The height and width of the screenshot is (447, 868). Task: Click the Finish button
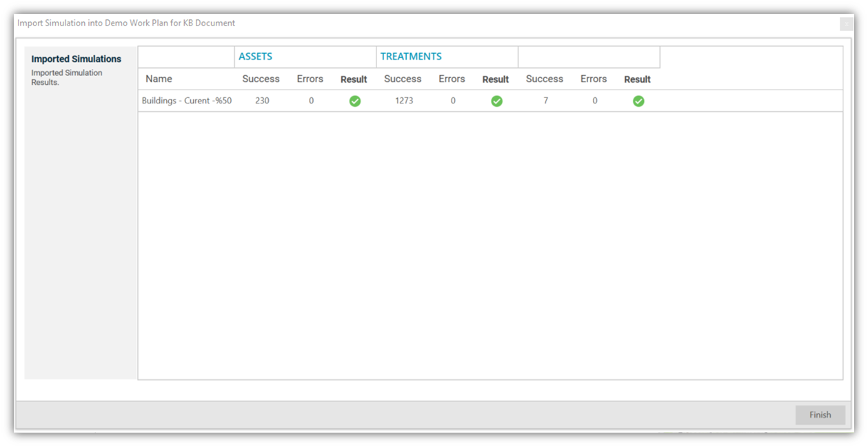point(820,415)
